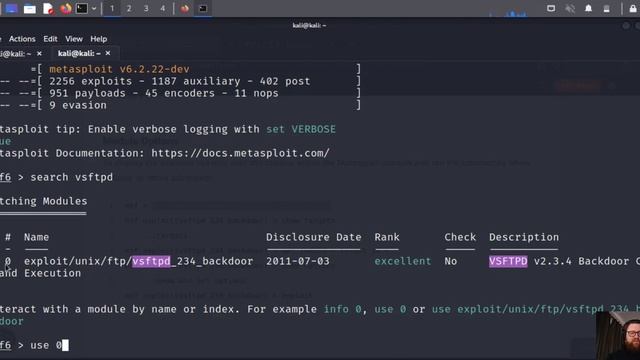Click the presenter webcam thumbnail
Screen dimensions: 640x360
[x=618, y=336]
